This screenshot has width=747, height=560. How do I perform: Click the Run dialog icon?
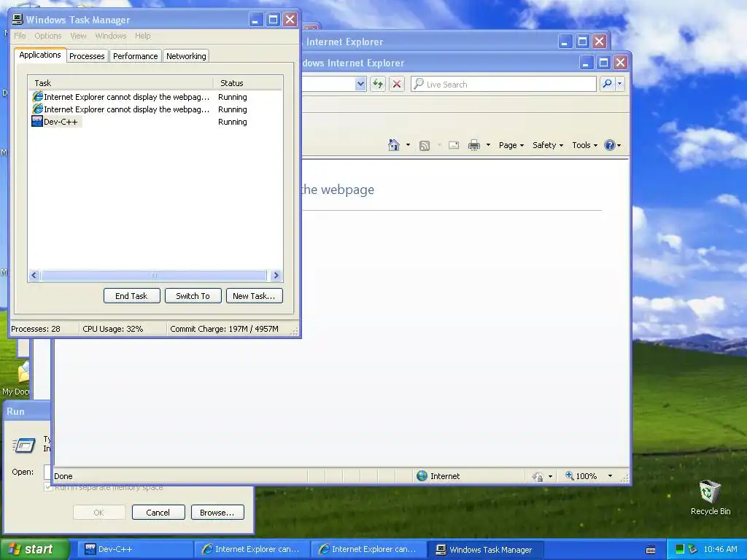point(24,446)
